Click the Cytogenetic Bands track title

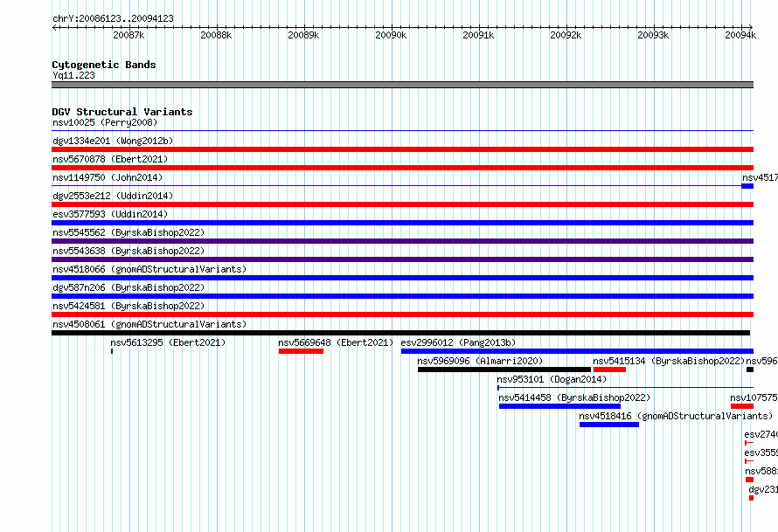104,65
